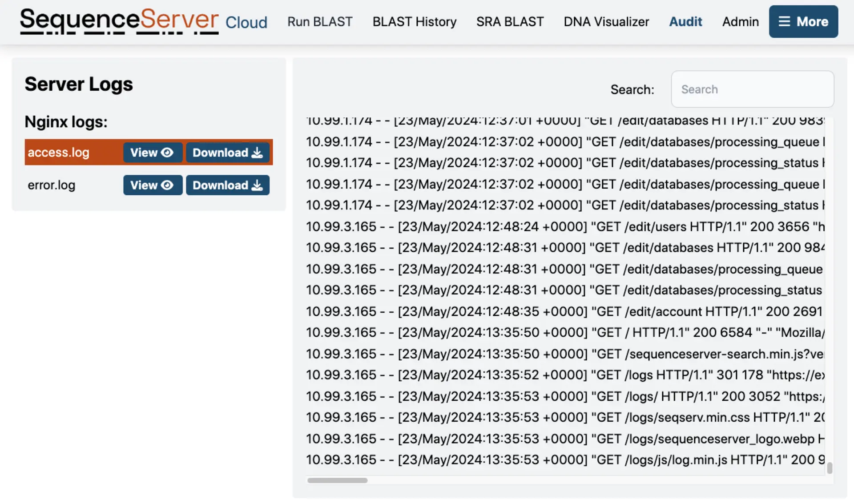Viewport: 854px width, 504px height.
Task: Click the Run BLAST navigation icon
Action: tap(320, 22)
